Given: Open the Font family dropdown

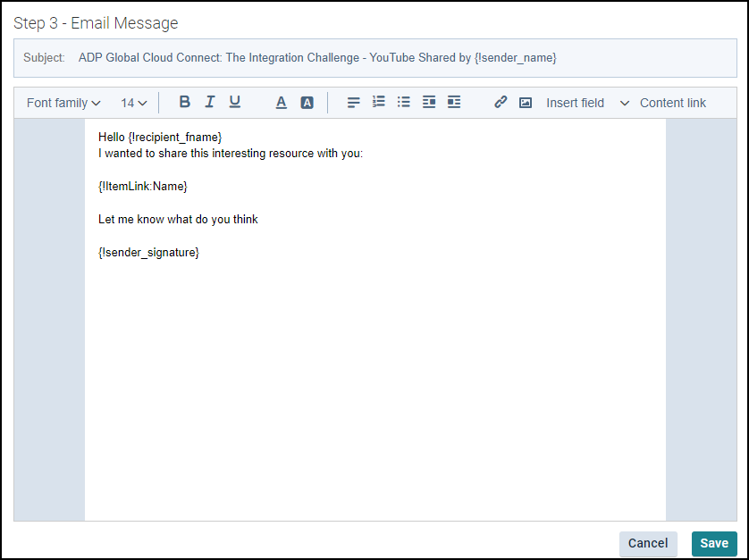Looking at the screenshot, I should 63,103.
